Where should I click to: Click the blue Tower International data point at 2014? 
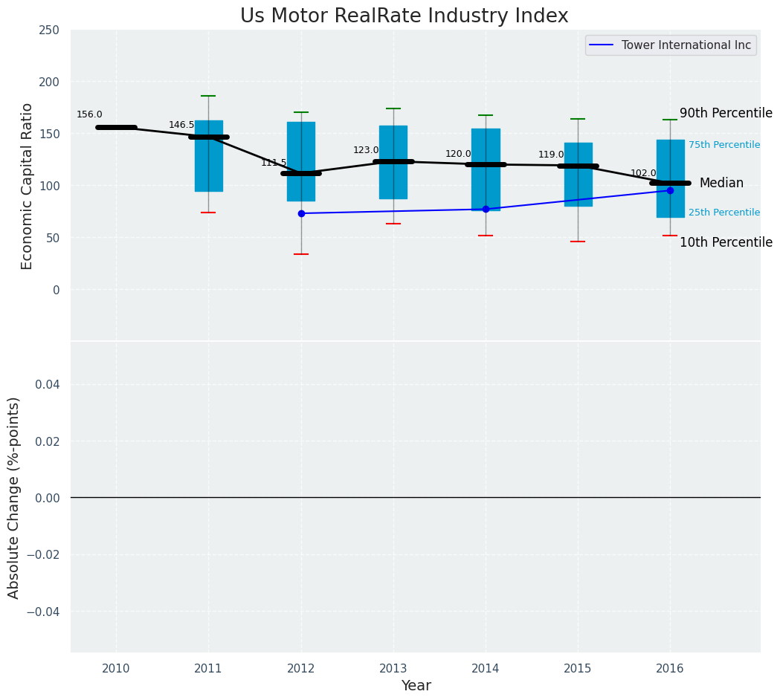486,209
